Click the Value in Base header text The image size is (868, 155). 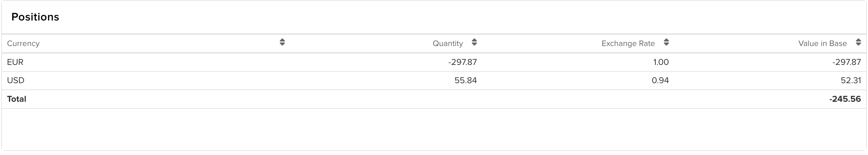(x=822, y=43)
